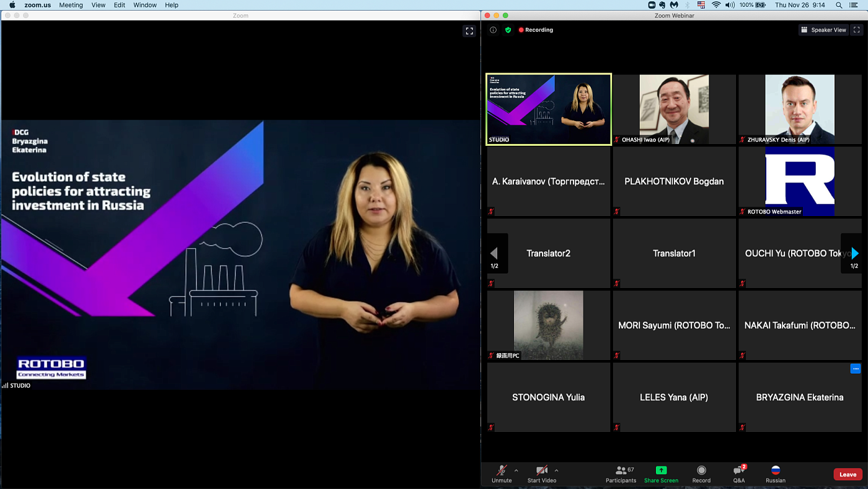Image resolution: width=868 pixels, height=489 pixels.
Task: Select OUCHI Yu (ROTOBO Tokyo) participant tile
Action: tap(800, 253)
